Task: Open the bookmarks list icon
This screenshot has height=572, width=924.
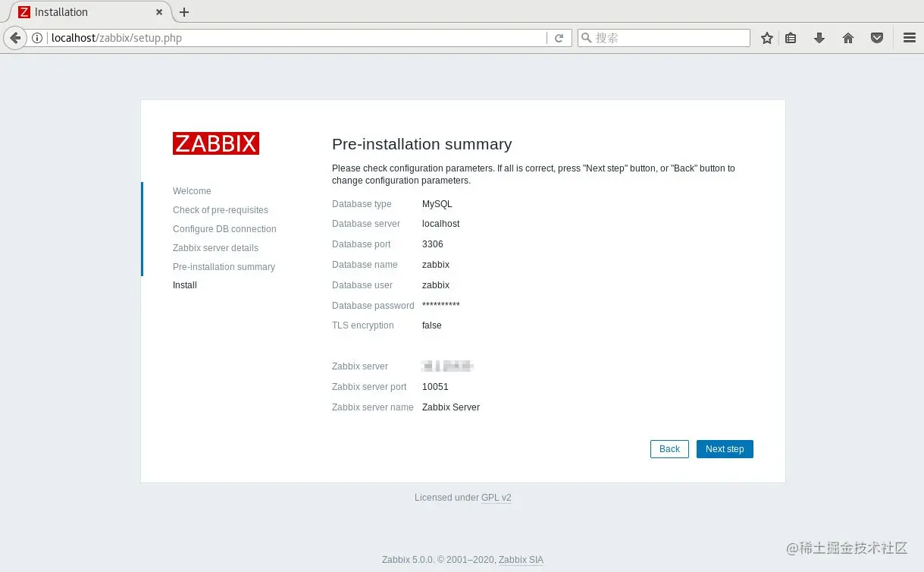Action: pyautogui.click(x=791, y=38)
